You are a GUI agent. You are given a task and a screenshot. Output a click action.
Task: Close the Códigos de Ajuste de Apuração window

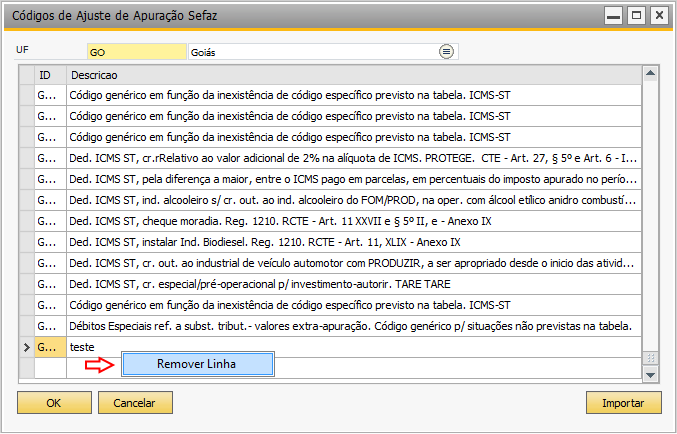pos(659,16)
